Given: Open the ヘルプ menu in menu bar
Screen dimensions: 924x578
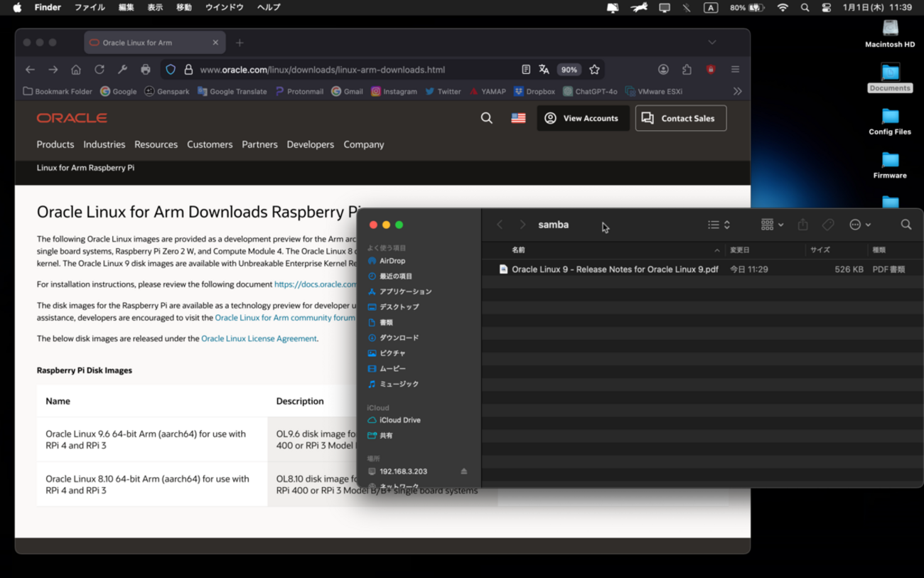Looking at the screenshot, I should (x=269, y=8).
